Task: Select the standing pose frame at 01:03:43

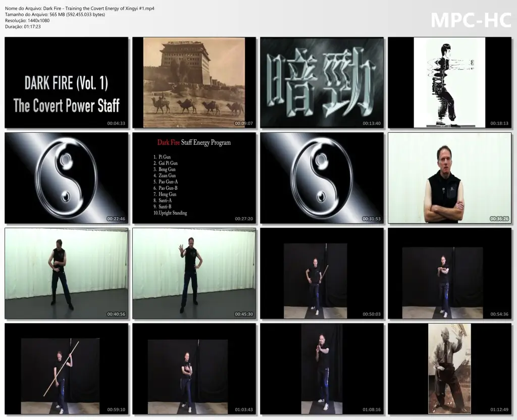Action: pos(194,369)
